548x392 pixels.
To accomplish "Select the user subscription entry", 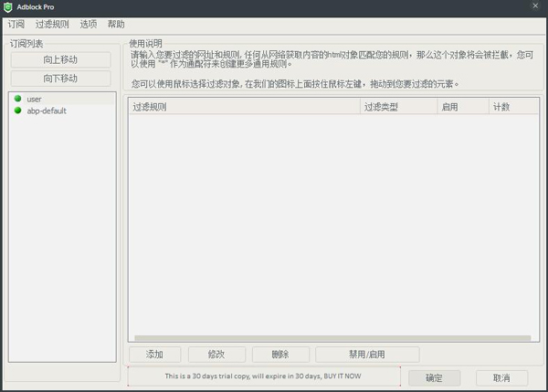I will pos(62,99).
